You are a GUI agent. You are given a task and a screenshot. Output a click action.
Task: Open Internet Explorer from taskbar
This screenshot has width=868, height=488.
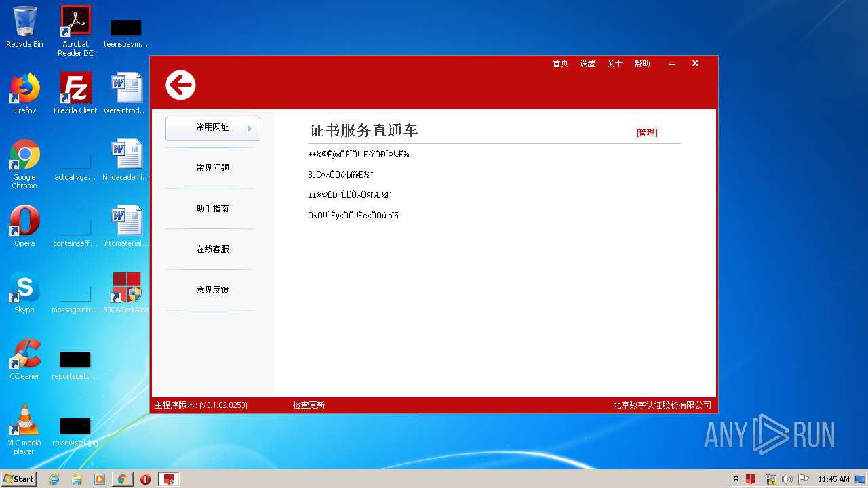coord(54,479)
